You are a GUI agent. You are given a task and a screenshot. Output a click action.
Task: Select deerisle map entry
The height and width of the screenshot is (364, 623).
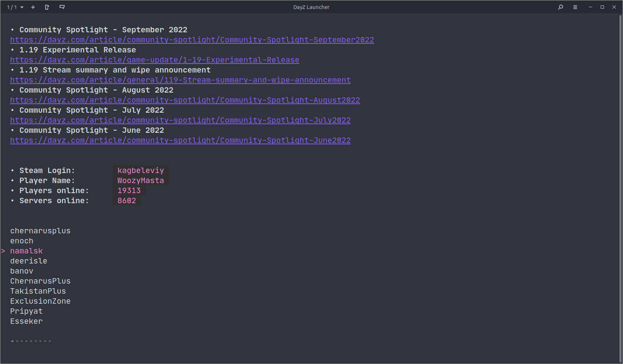tap(29, 261)
